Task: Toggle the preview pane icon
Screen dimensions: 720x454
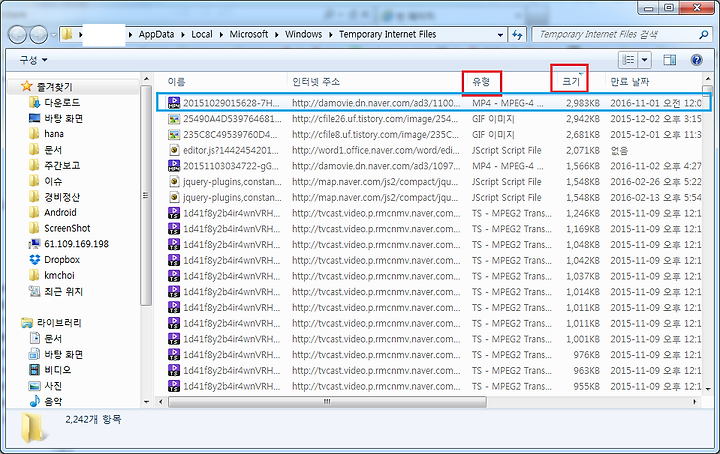Action: click(670, 60)
